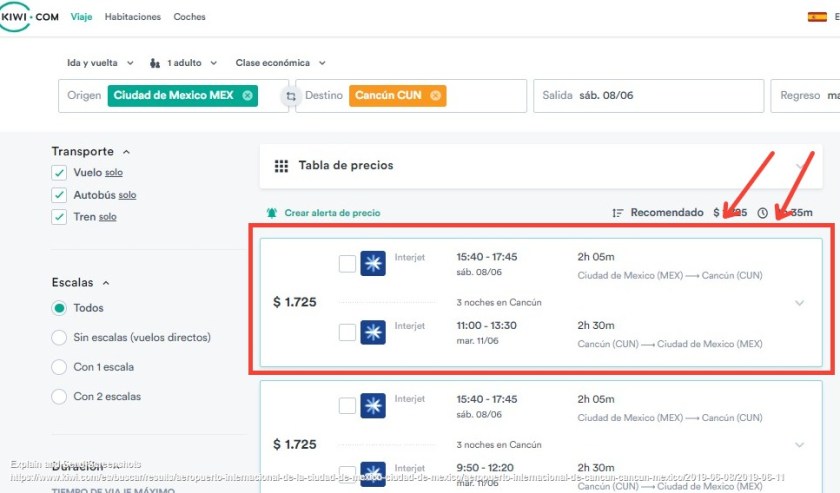Viewport: 840px width, 493px height.
Task: Remove Ciudad de Mexico MEX origin tag
Action: click(x=248, y=95)
